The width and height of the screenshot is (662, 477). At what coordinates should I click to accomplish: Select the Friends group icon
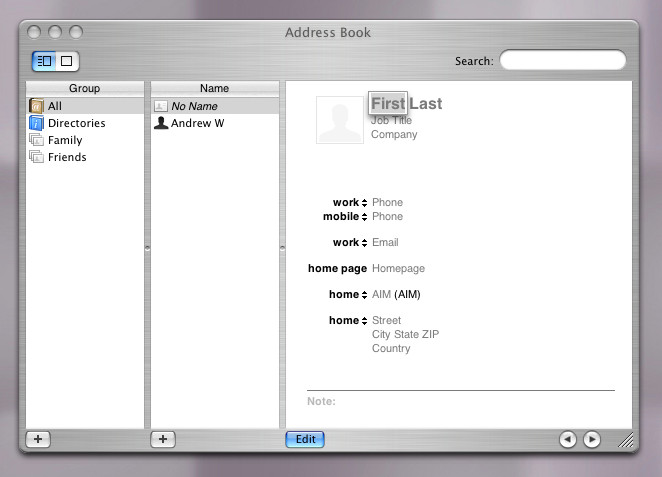[37, 157]
